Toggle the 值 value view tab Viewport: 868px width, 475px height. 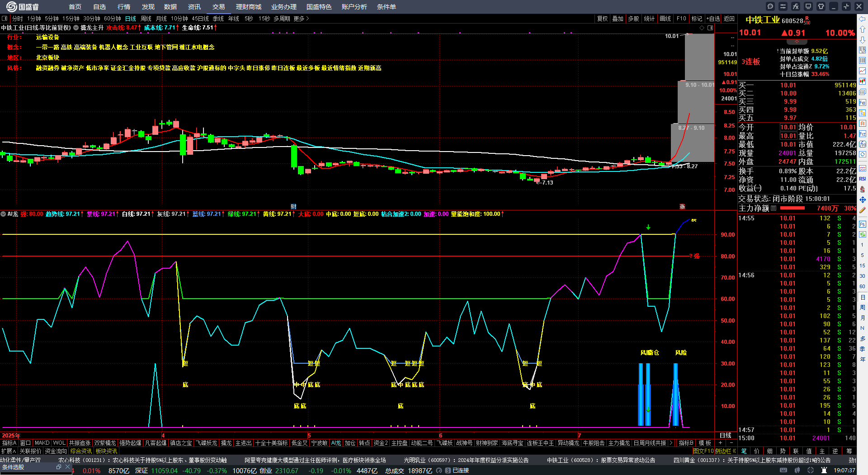[809, 451]
